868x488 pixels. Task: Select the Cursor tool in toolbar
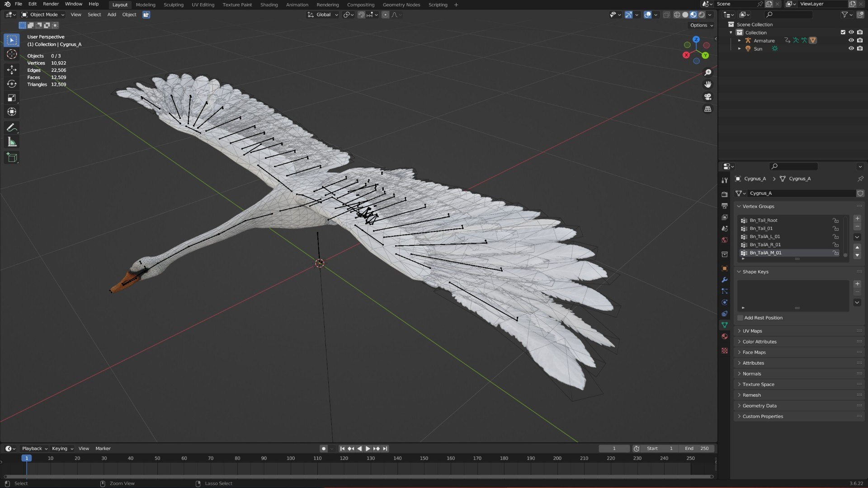tap(12, 54)
